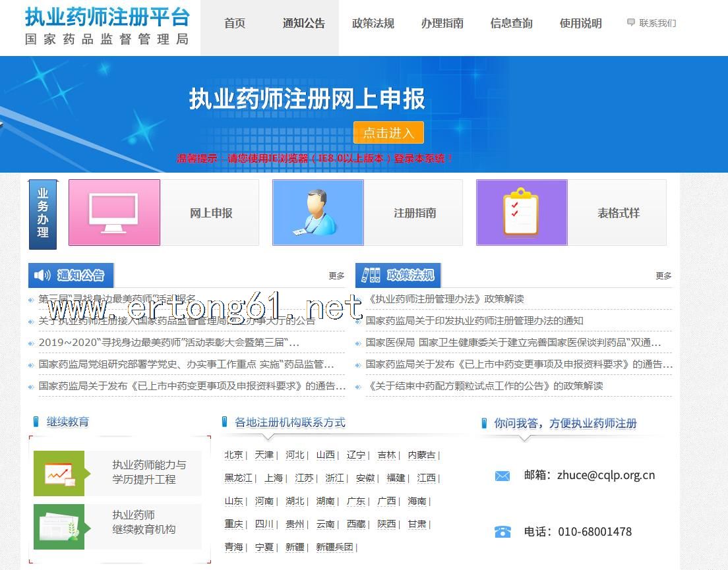The image size is (728, 570).
Task: Select 北京 from regional agency list
Action: click(233, 455)
